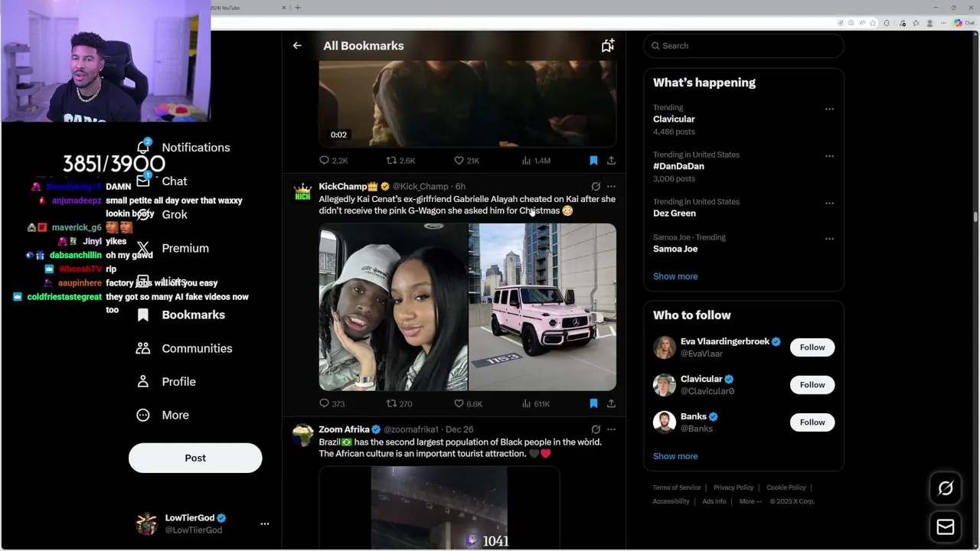Remove bookmark on the KickChamp post

(x=593, y=403)
